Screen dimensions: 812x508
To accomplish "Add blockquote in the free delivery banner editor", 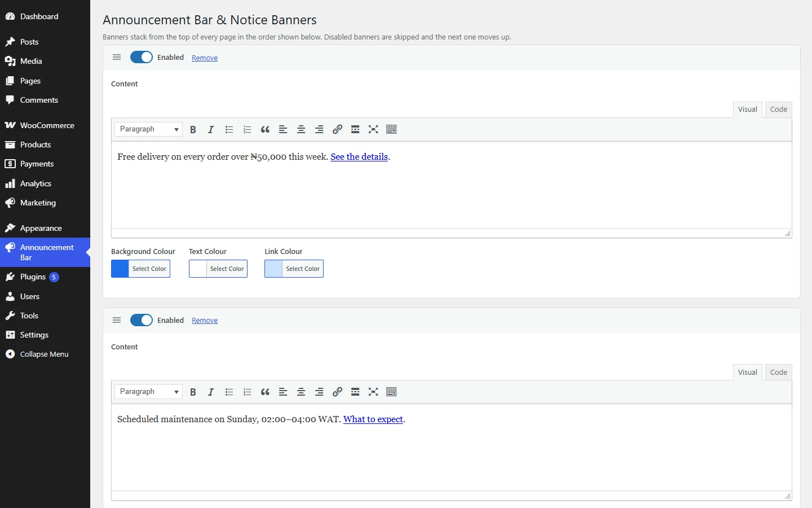I will [x=265, y=129].
